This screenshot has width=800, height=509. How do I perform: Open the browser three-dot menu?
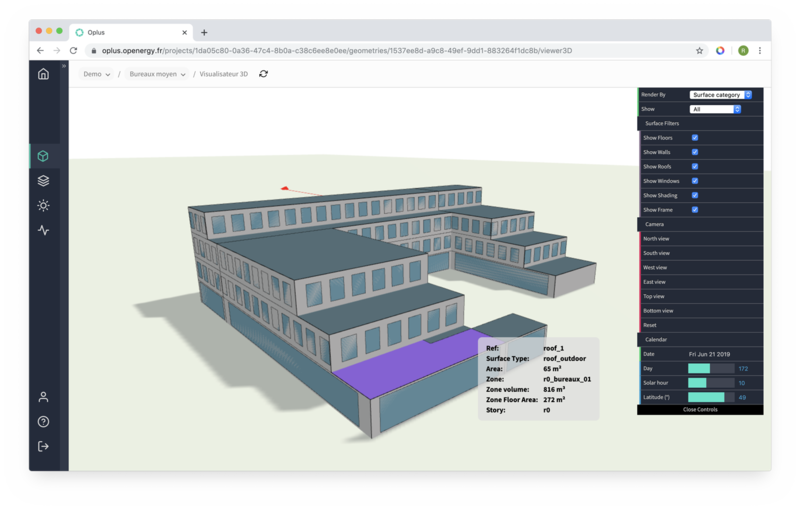(x=760, y=50)
